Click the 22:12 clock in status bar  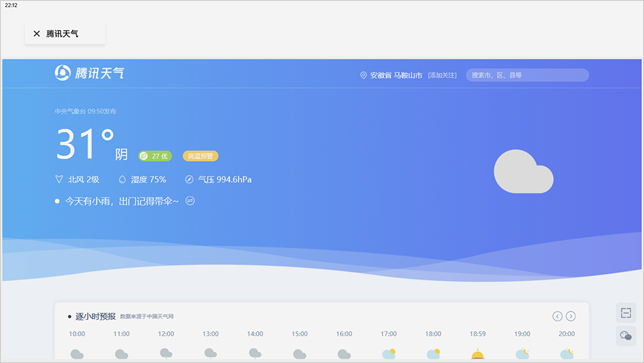click(x=11, y=5)
